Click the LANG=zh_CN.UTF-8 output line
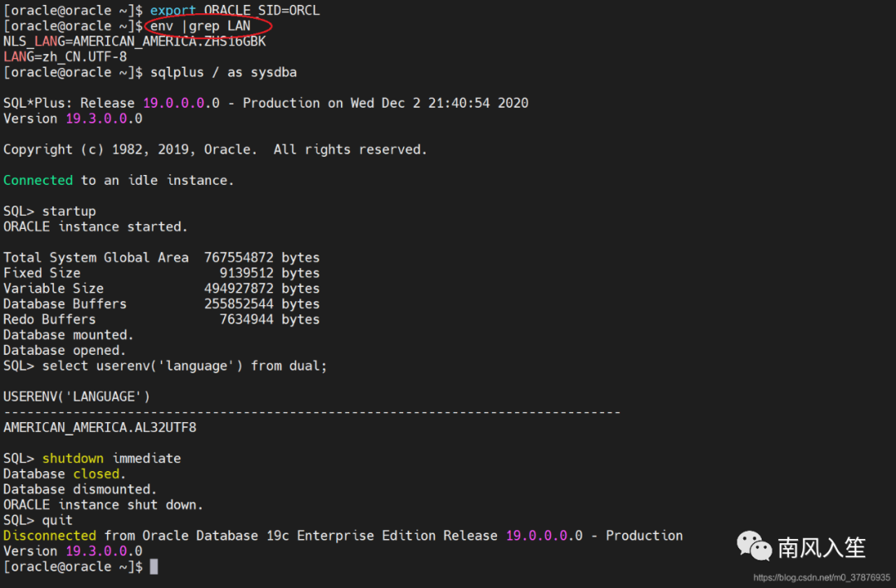The image size is (896, 588). (x=66, y=57)
